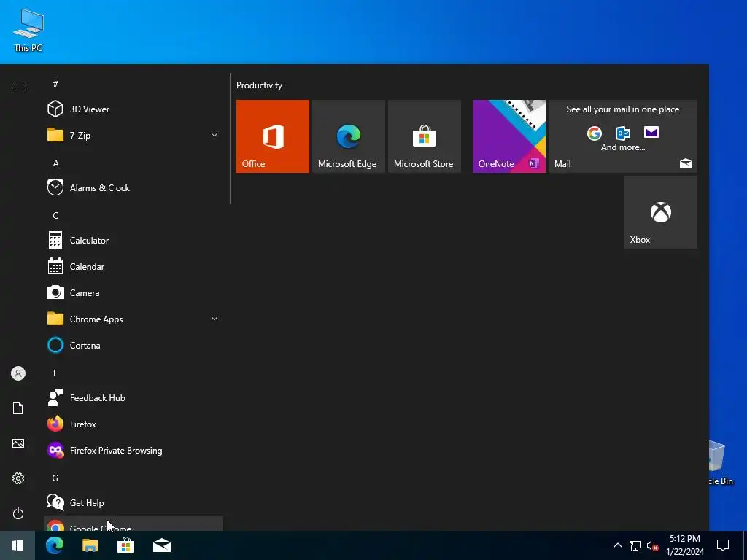Launch the OneNote tile
Image resolution: width=747 pixels, height=560 pixels.
pos(508,136)
